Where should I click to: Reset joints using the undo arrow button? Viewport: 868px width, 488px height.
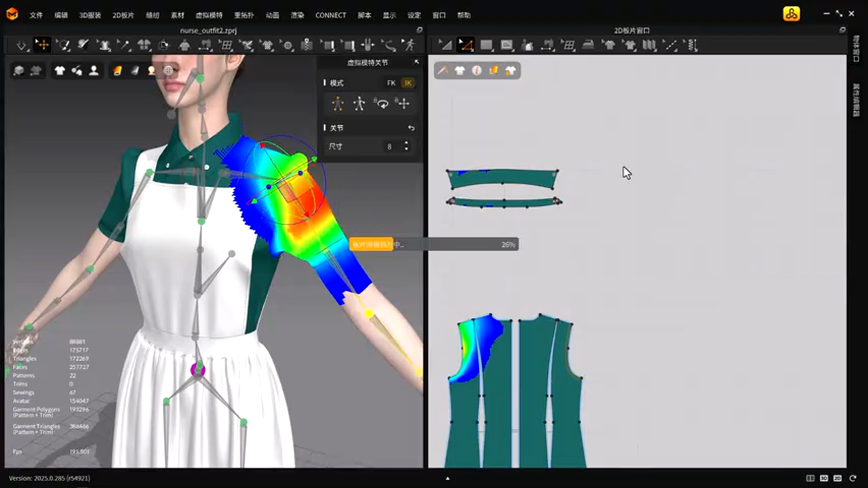(411, 128)
